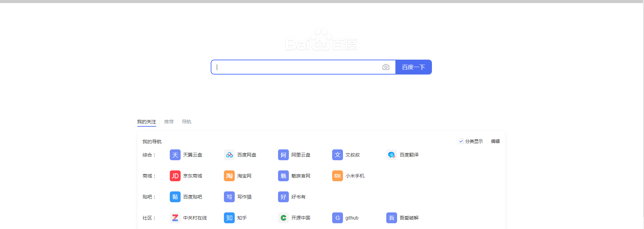Open the 百度网盘 icon
The width and height of the screenshot is (644, 229).
[x=229, y=155]
